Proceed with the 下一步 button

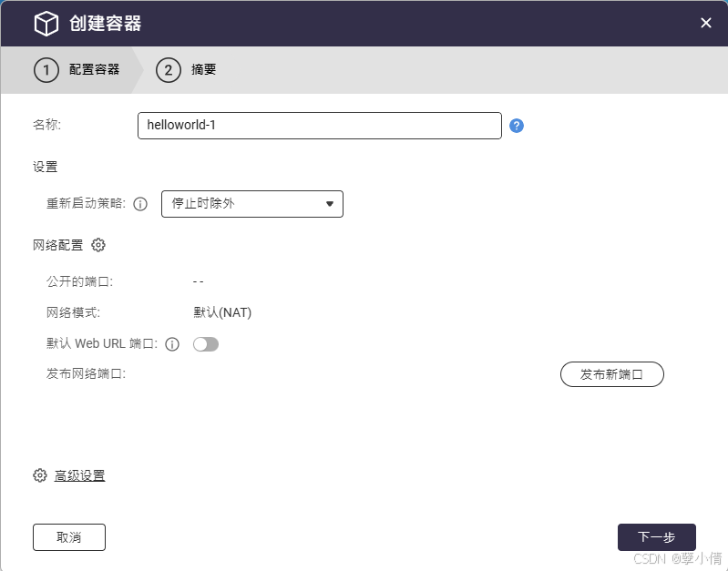[656, 537]
